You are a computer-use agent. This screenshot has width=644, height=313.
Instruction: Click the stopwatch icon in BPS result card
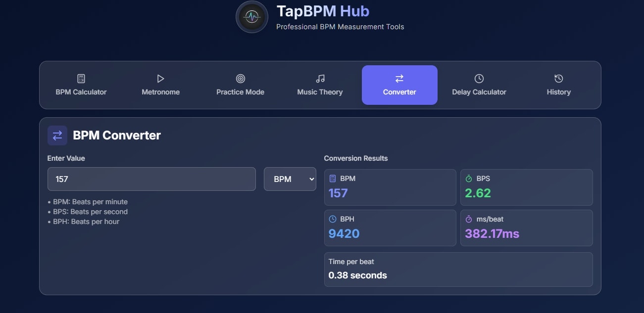pos(469,179)
